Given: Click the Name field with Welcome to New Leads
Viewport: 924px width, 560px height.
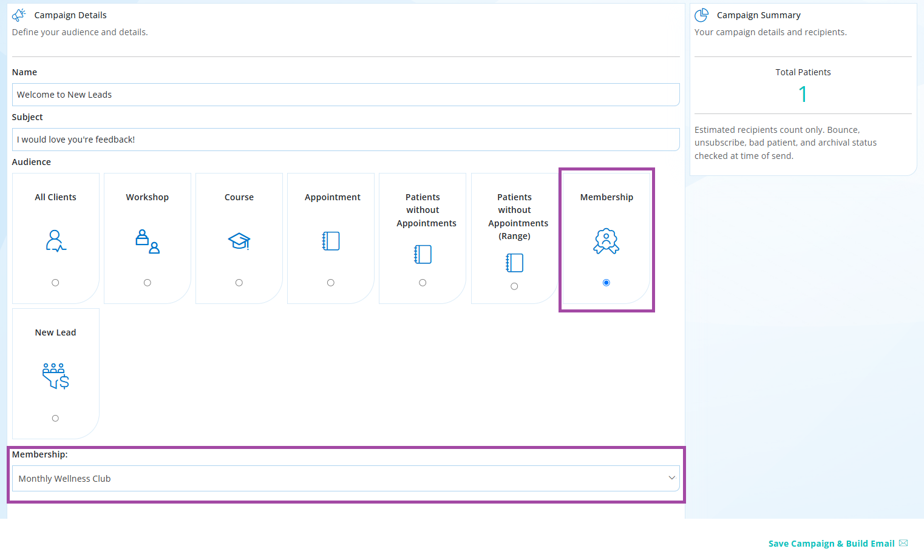Looking at the screenshot, I should (x=345, y=95).
